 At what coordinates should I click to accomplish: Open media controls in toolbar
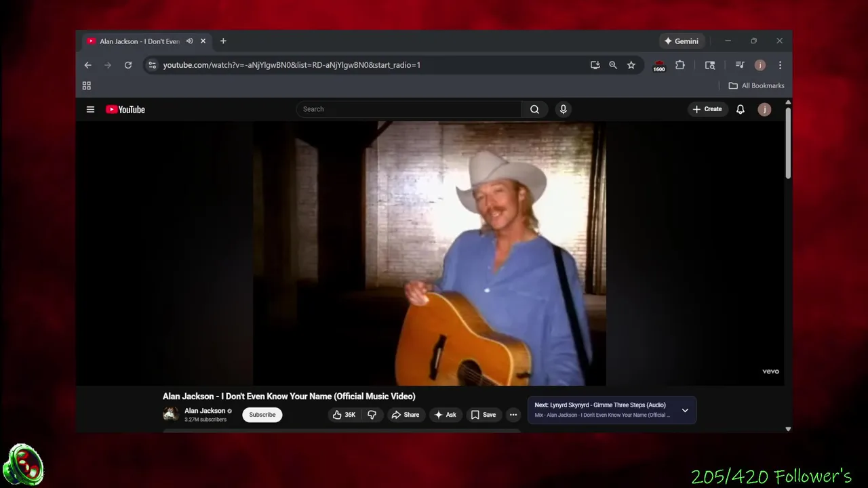(x=740, y=65)
